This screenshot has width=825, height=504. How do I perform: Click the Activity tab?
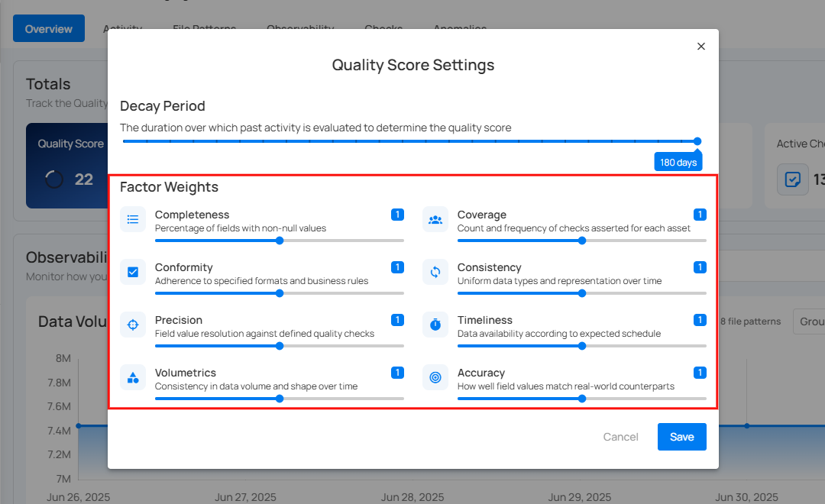122,28
